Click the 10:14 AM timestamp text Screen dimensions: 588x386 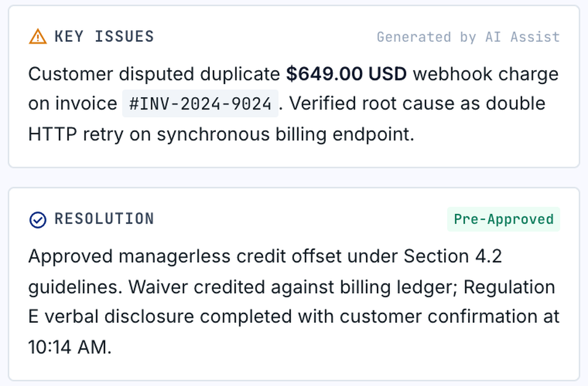click(x=70, y=347)
